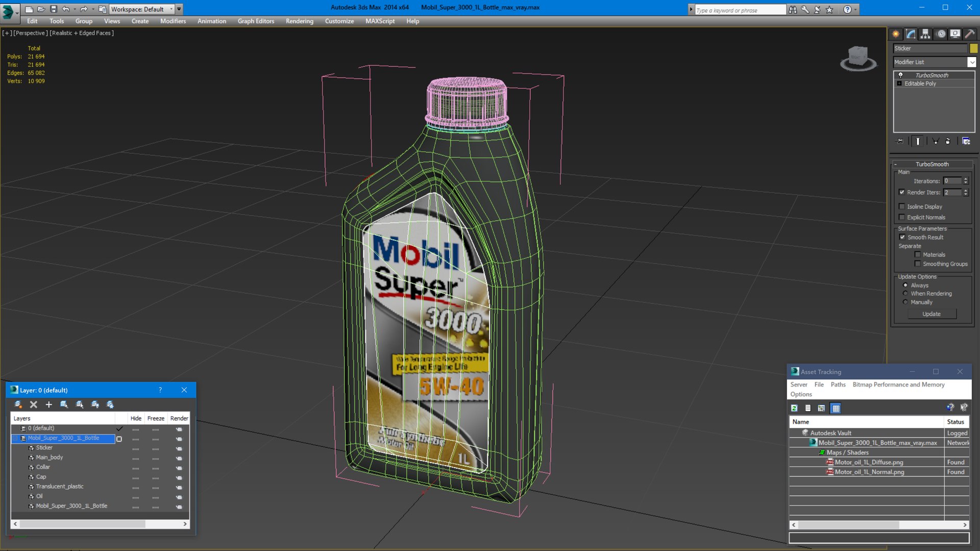Click the TurboSmooth Update button
Screen dimensions: 980x551
coord(932,314)
